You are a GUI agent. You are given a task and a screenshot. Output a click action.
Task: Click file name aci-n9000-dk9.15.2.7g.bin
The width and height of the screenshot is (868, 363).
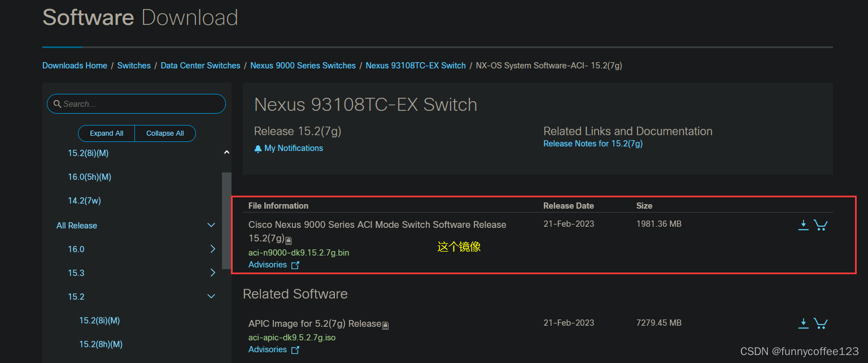tap(299, 253)
